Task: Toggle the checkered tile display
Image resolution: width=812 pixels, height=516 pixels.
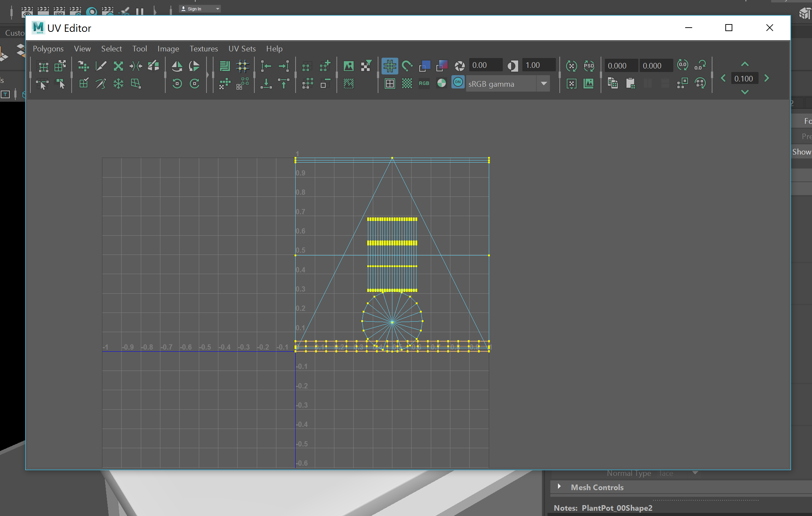Action: click(407, 83)
